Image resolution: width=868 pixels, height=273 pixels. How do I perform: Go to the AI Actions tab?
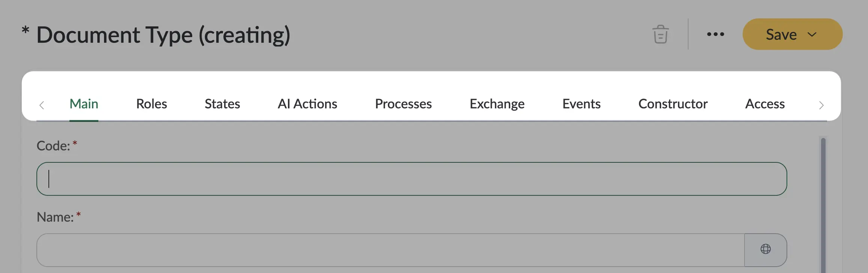tap(307, 104)
